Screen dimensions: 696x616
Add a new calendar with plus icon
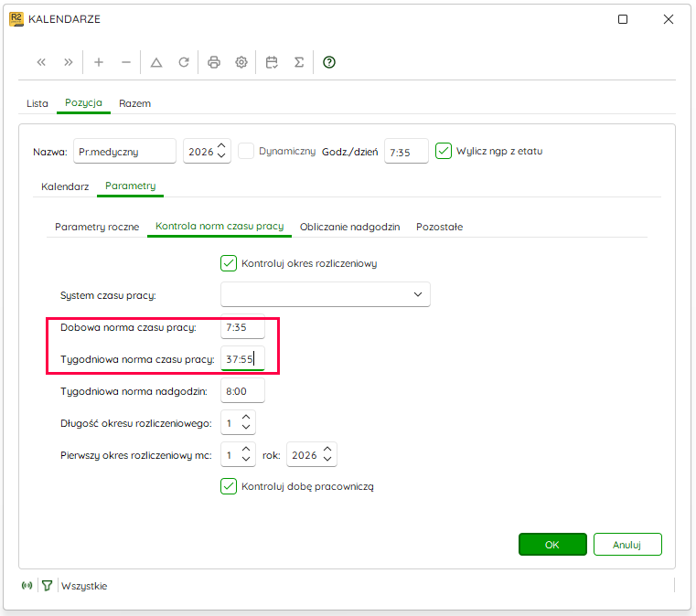(99, 62)
